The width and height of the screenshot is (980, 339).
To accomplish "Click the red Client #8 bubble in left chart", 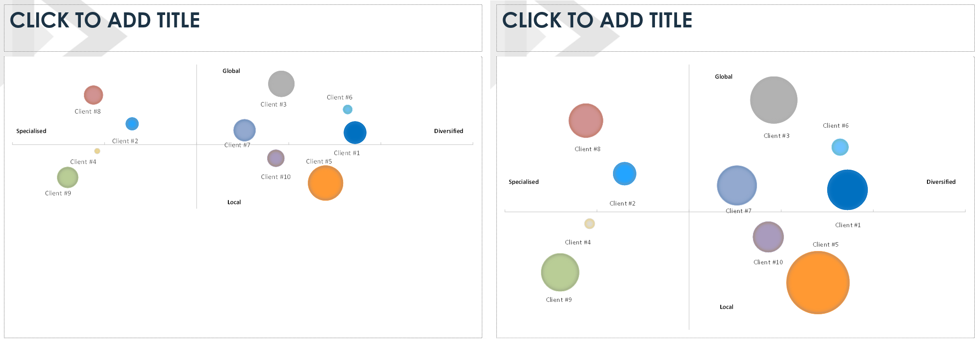I will pos(93,95).
